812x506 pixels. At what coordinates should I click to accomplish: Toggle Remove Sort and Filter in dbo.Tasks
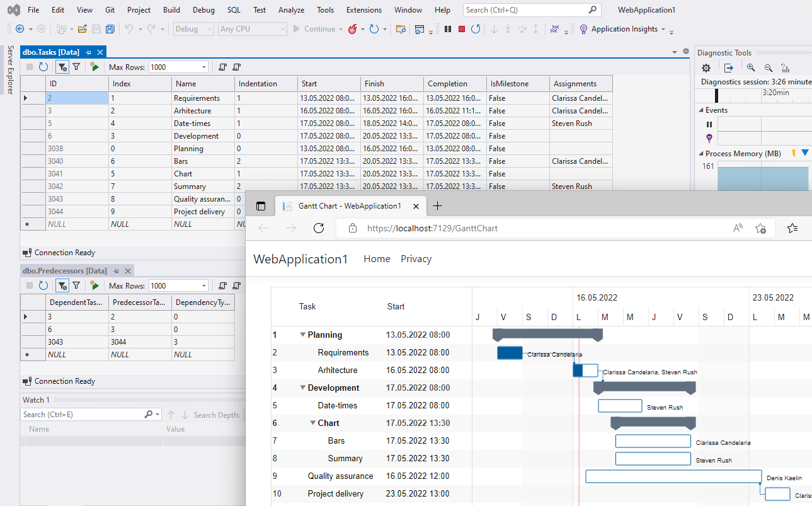pyautogui.click(x=62, y=67)
